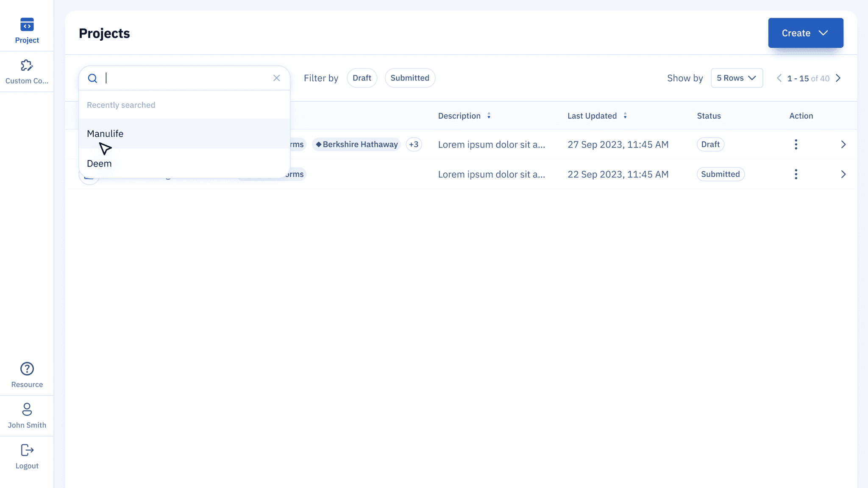Expand the first project row chevron
The image size is (868, 488).
click(843, 144)
